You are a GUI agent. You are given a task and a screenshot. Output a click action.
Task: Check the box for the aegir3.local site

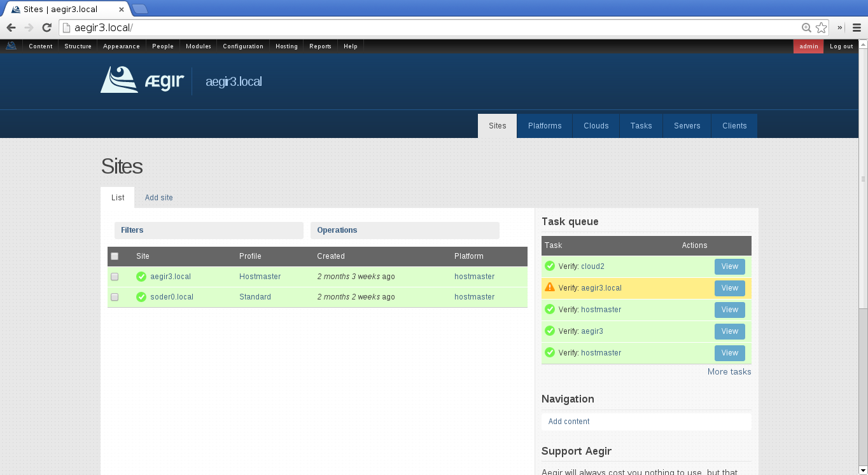pos(115,277)
